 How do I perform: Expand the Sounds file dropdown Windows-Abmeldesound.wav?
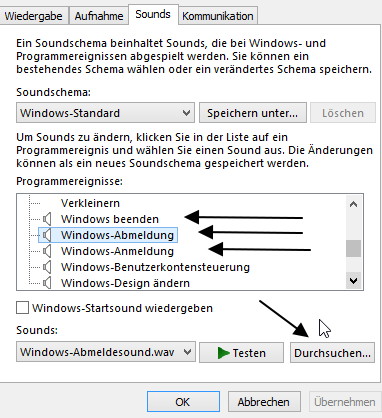point(106,352)
